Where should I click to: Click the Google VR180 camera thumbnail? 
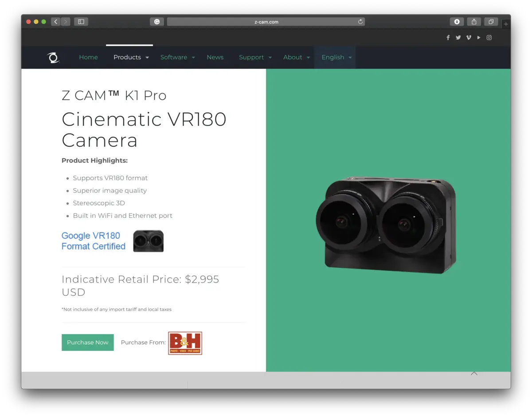(x=149, y=241)
